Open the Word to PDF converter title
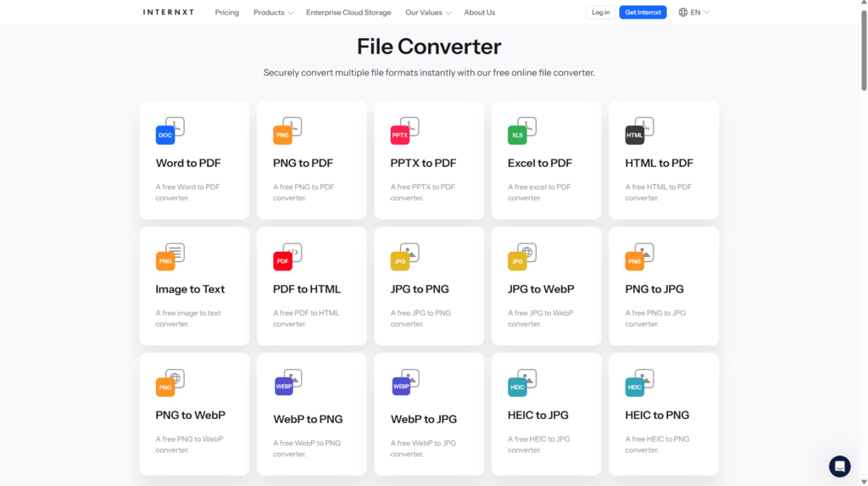 188,163
